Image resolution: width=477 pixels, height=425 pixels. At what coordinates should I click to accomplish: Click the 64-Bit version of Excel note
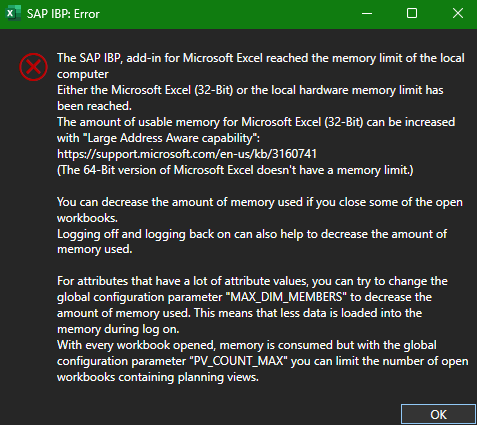click(x=235, y=170)
